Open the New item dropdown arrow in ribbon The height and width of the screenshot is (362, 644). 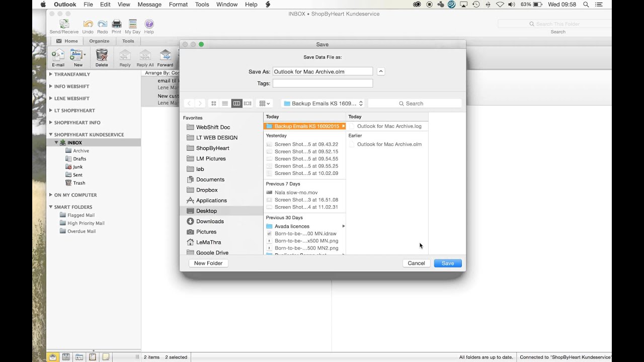85,54
